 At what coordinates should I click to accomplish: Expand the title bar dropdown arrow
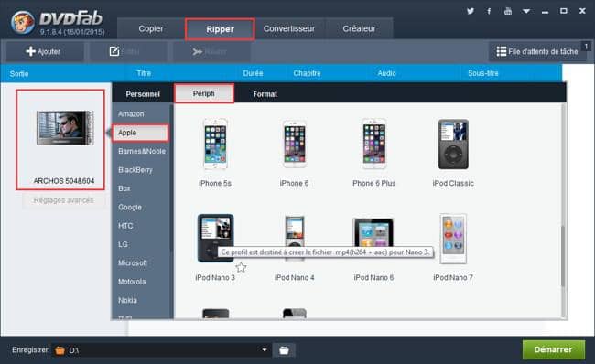click(526, 11)
